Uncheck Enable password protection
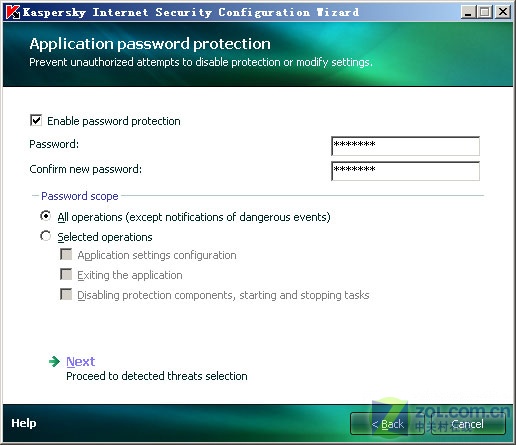 (x=36, y=120)
